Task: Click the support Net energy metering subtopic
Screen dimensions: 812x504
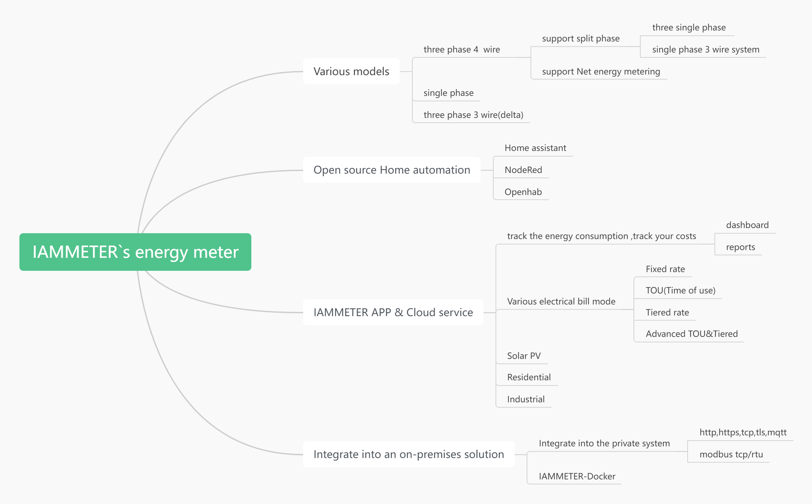Action: click(x=601, y=72)
